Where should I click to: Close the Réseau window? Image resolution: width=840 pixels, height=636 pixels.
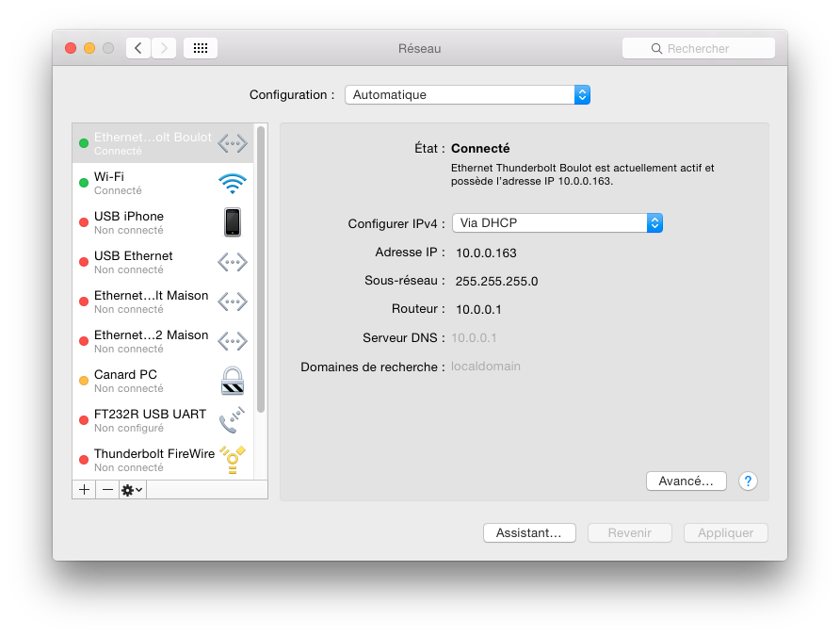click(71, 48)
